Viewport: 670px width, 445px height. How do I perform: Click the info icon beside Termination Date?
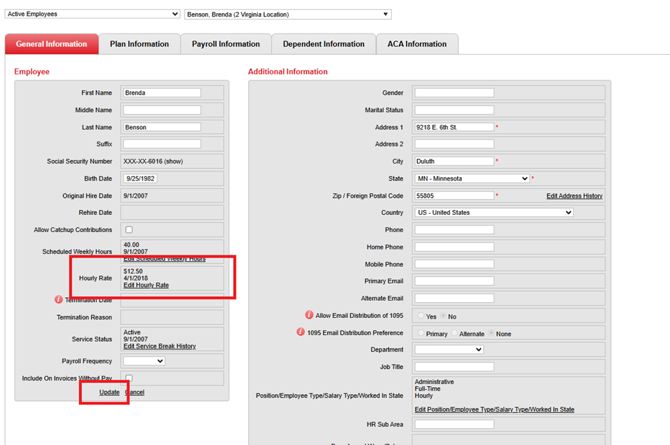tap(58, 300)
